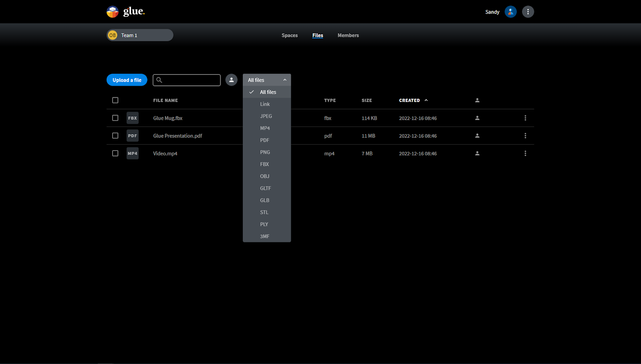Switch to the Files tab
641x364 pixels.
[x=318, y=35]
